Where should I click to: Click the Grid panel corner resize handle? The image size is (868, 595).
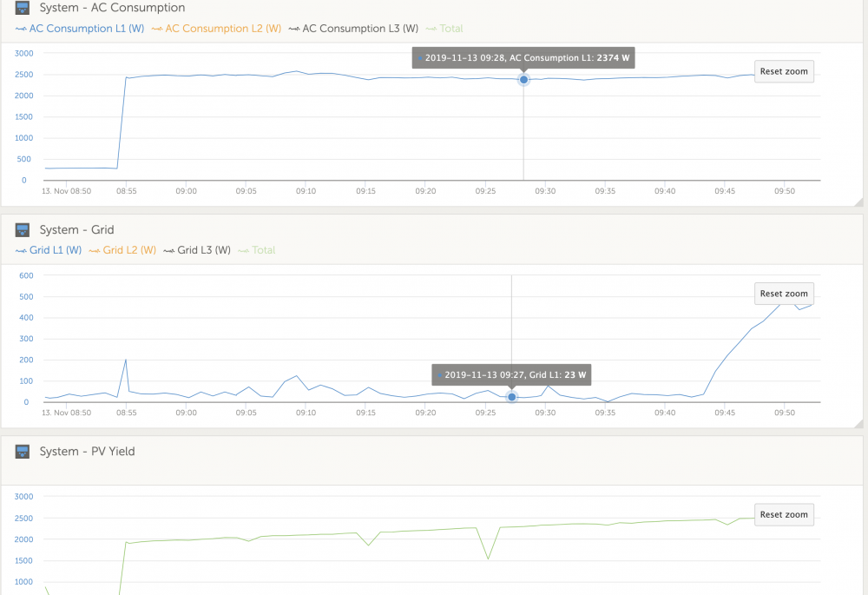(x=858, y=424)
